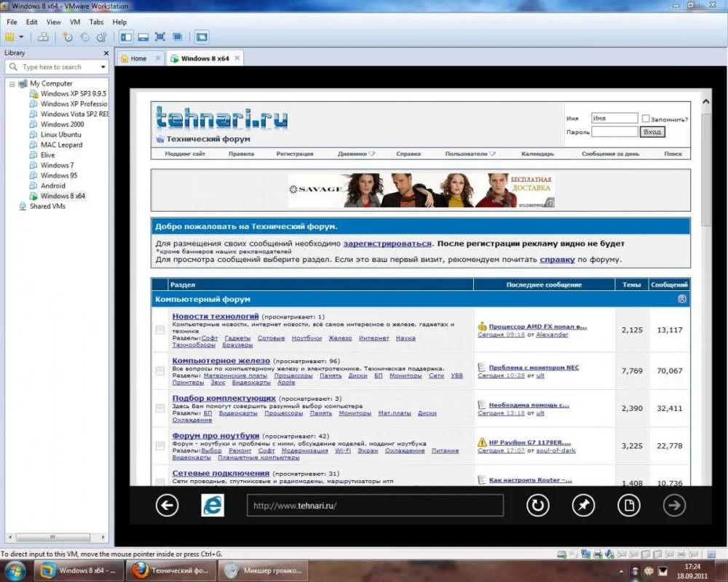Click the Вход login button
This screenshot has height=582, width=728.
[652, 132]
